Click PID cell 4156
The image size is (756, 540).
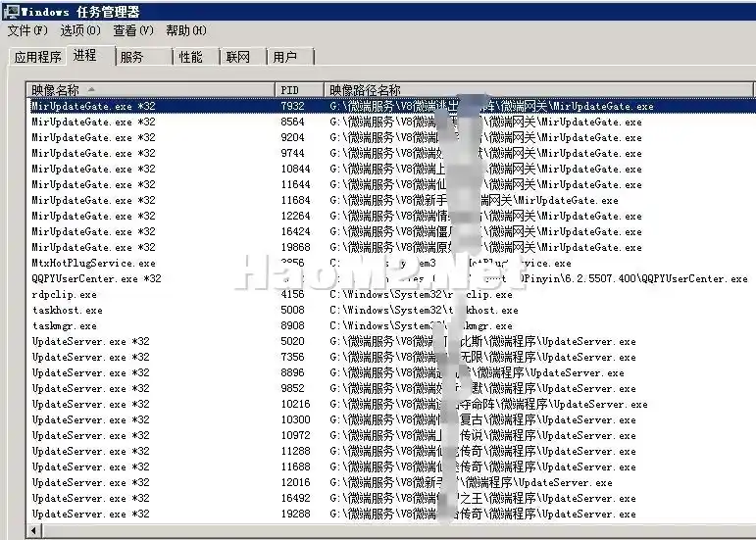[292, 294]
